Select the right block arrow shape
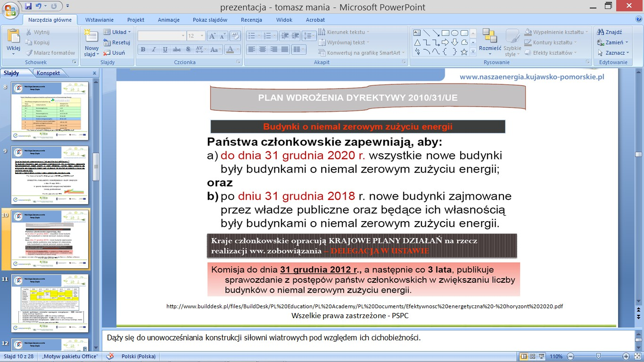Viewport: 644px width, 362px height. pyautogui.click(x=446, y=42)
